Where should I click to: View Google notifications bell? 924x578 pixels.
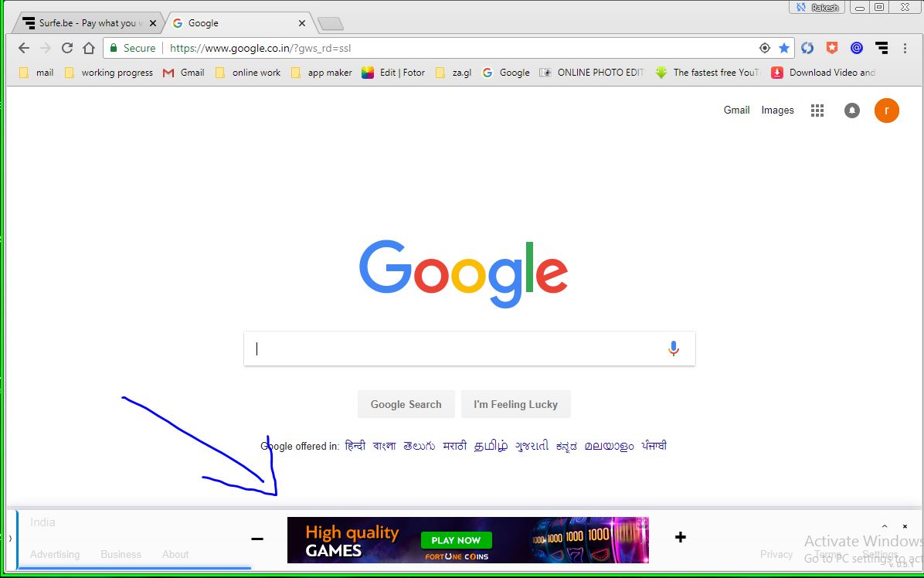[851, 110]
